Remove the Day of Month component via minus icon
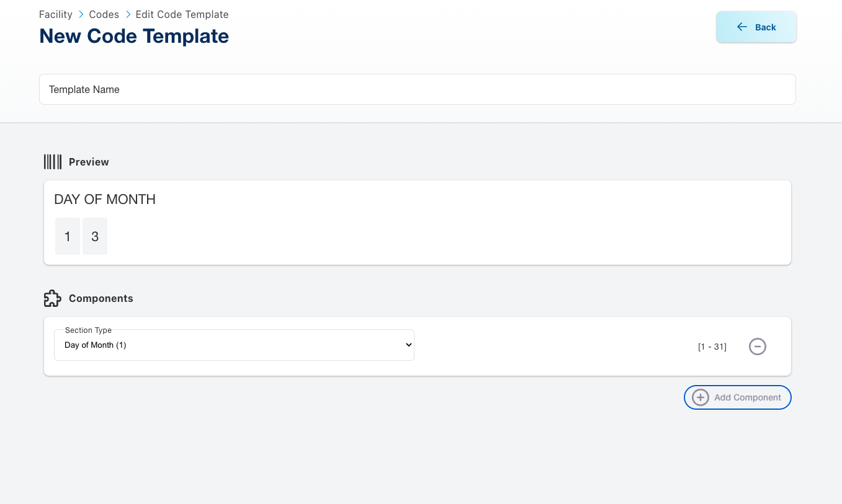The width and height of the screenshot is (842, 504). (x=758, y=347)
